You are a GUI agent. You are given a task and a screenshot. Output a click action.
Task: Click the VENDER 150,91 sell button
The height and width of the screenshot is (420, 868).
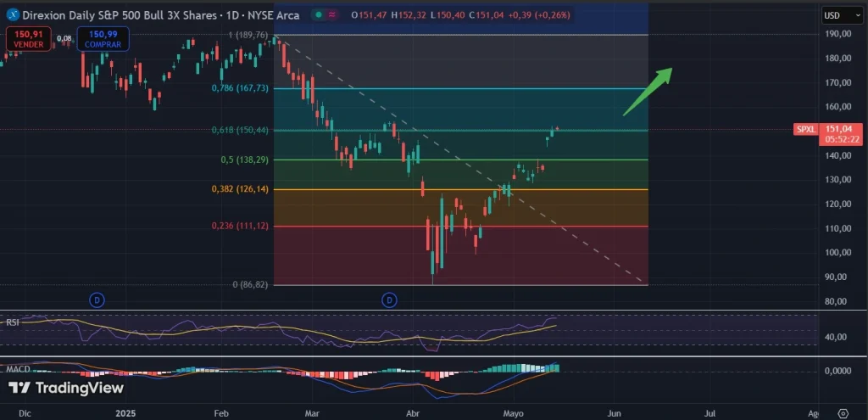(x=28, y=39)
